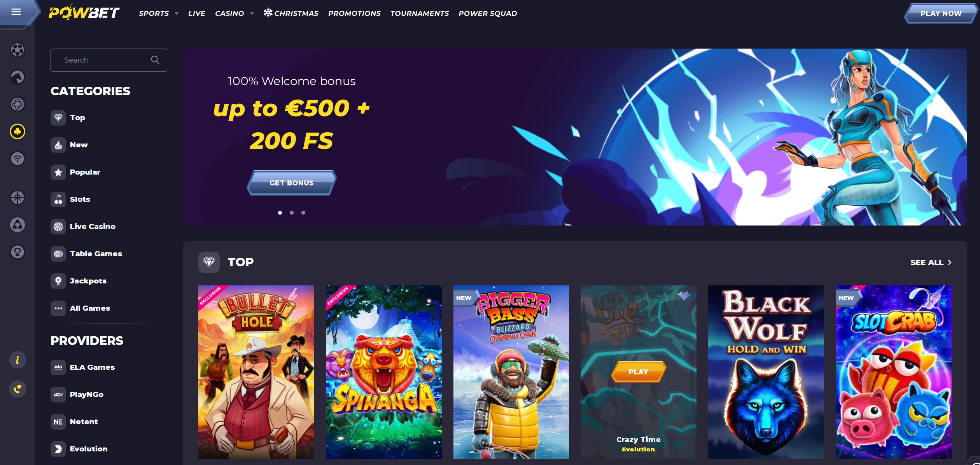
Task: Select the horse racing sidebar icon
Action: tap(17, 77)
